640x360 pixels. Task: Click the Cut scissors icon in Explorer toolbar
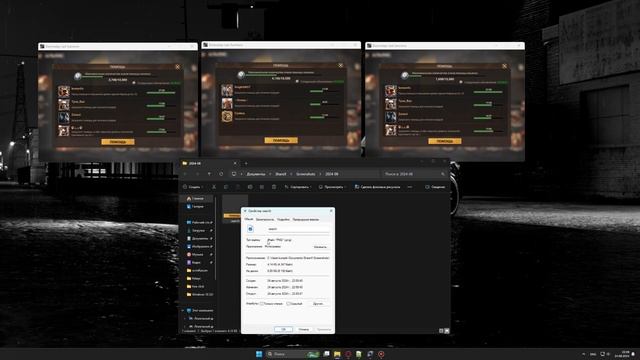click(x=214, y=187)
